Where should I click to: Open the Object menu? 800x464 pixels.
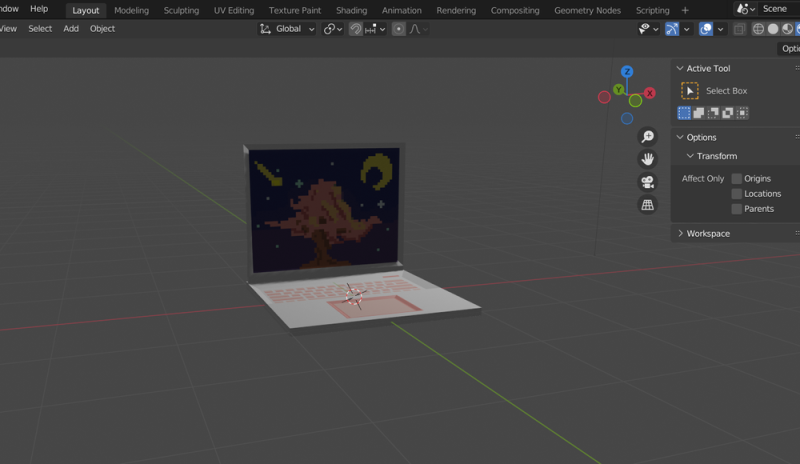coord(102,29)
